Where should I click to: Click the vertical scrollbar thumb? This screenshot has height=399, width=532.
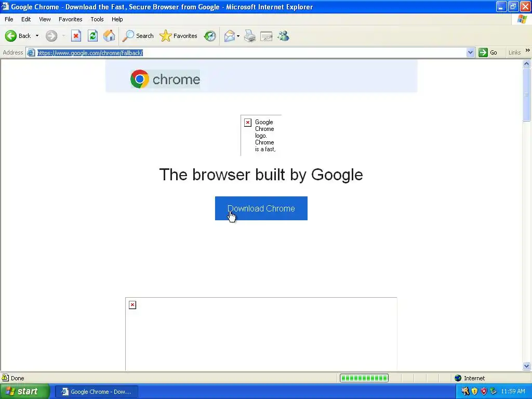point(527,95)
